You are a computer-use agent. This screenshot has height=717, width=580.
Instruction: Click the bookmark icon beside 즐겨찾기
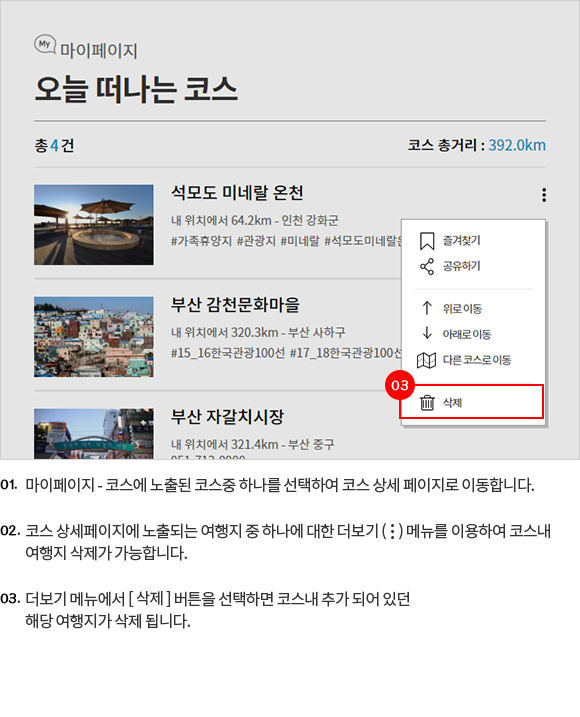click(x=427, y=241)
